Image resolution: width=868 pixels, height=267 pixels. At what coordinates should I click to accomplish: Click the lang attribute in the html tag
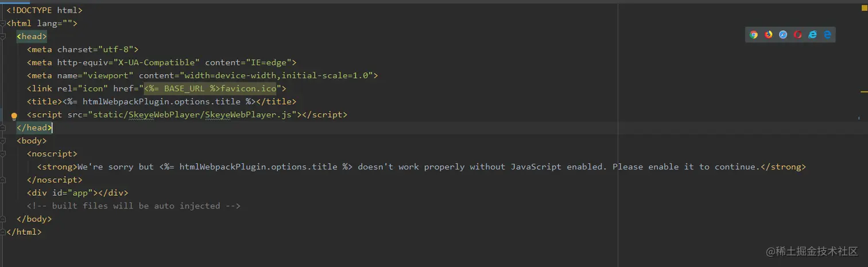coord(55,24)
